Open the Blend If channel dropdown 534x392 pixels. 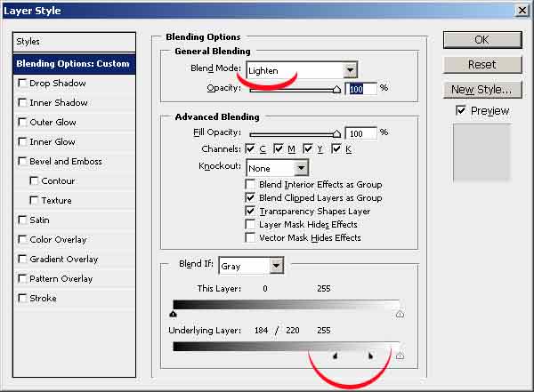click(x=251, y=266)
